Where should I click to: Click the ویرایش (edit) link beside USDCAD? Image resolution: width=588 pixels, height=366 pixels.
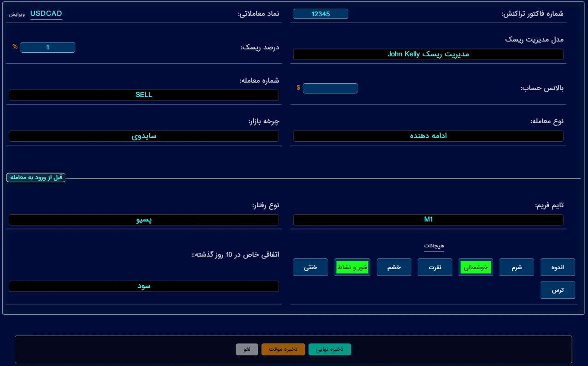[x=17, y=14]
